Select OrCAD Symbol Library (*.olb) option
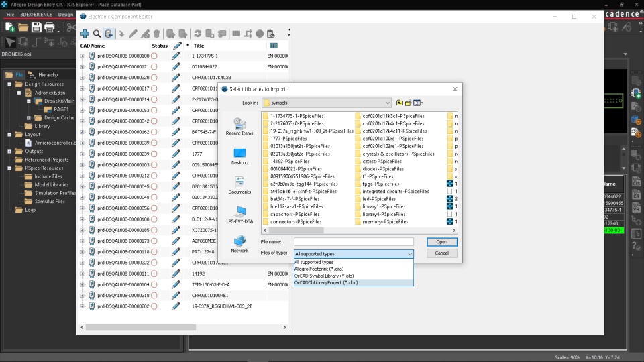 click(x=354, y=276)
